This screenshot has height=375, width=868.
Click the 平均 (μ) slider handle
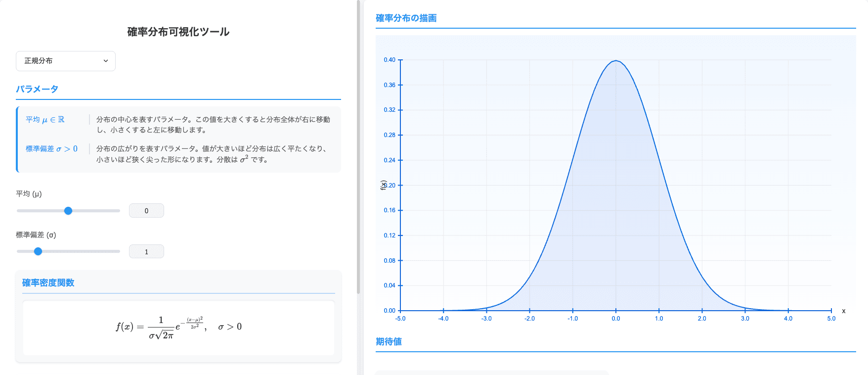(68, 211)
